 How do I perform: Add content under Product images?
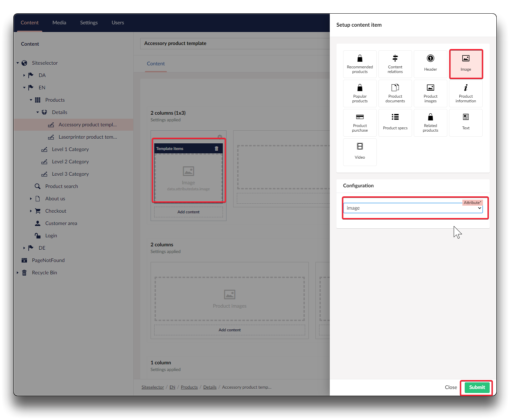click(x=230, y=330)
